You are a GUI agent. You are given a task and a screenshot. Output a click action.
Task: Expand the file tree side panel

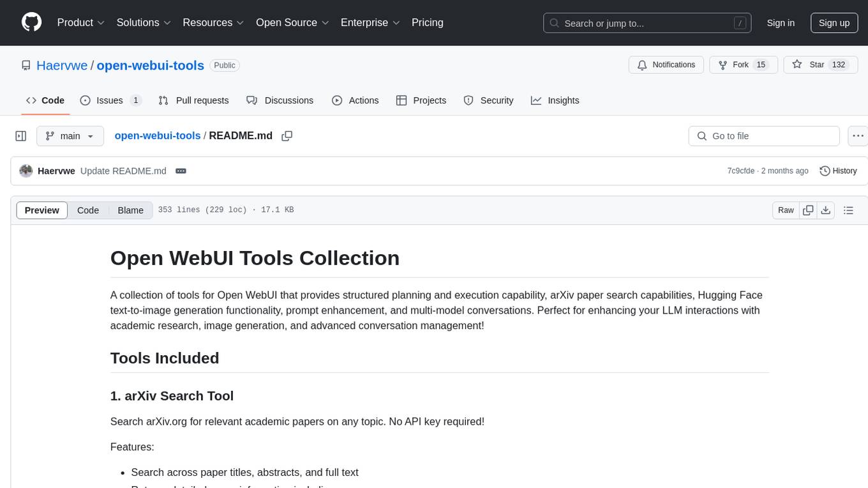21,136
